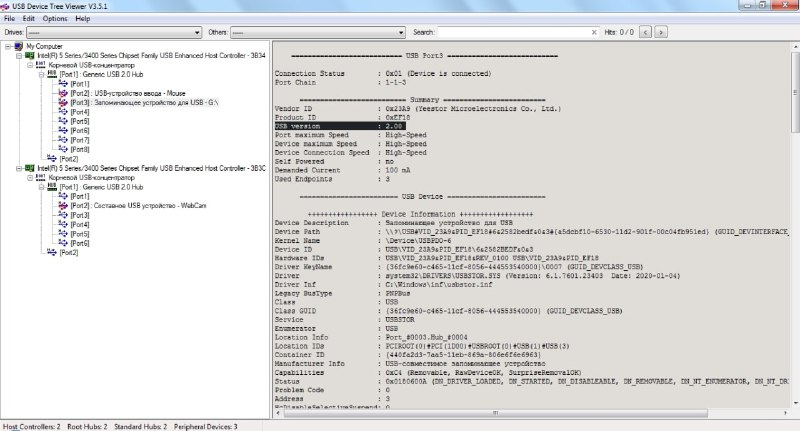Click USB Device Tree Viewer title icon
The height and width of the screenshot is (431, 800).
(5, 6)
